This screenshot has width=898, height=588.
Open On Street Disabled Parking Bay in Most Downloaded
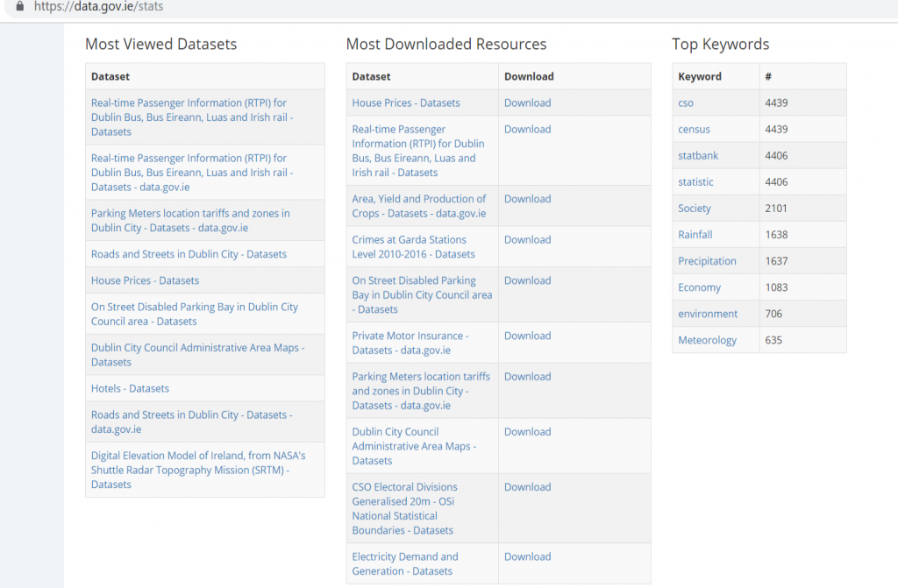coord(422,294)
